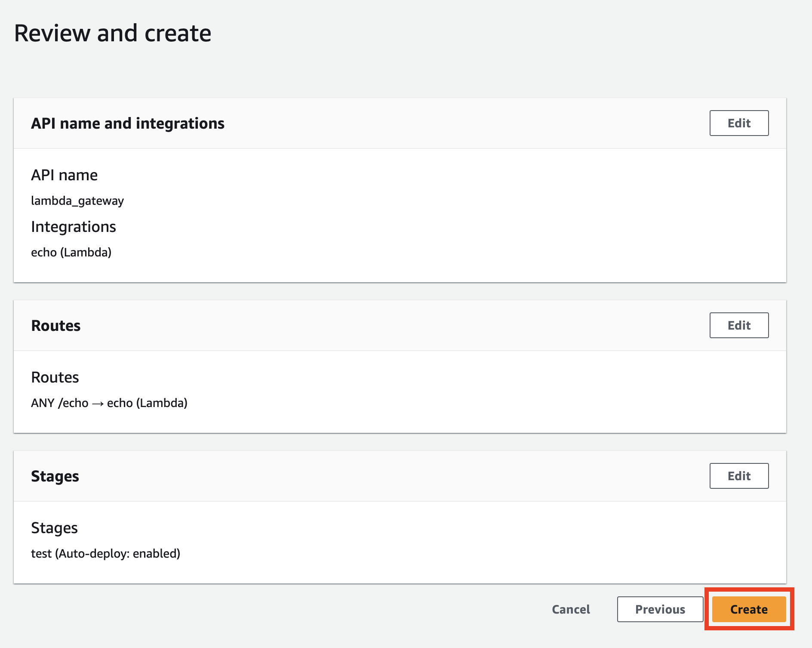Select the test stage entry
The height and width of the screenshot is (648, 812).
pos(105,554)
